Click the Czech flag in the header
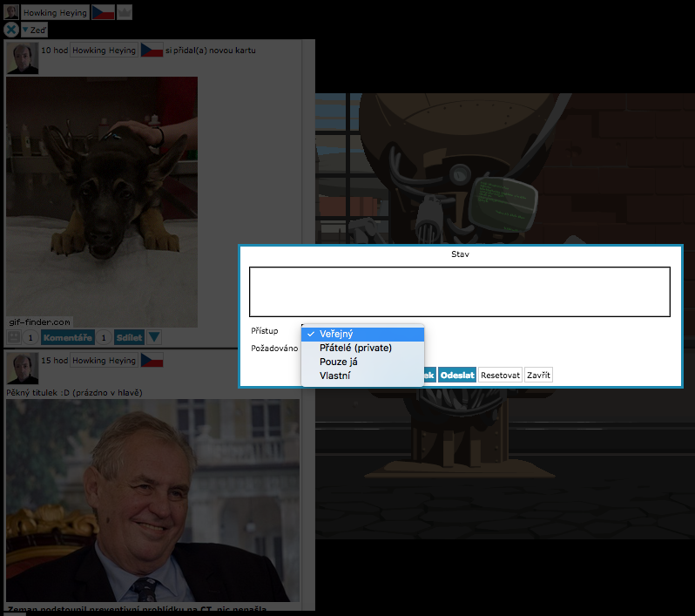Image resolution: width=695 pixels, height=616 pixels. coord(103,12)
